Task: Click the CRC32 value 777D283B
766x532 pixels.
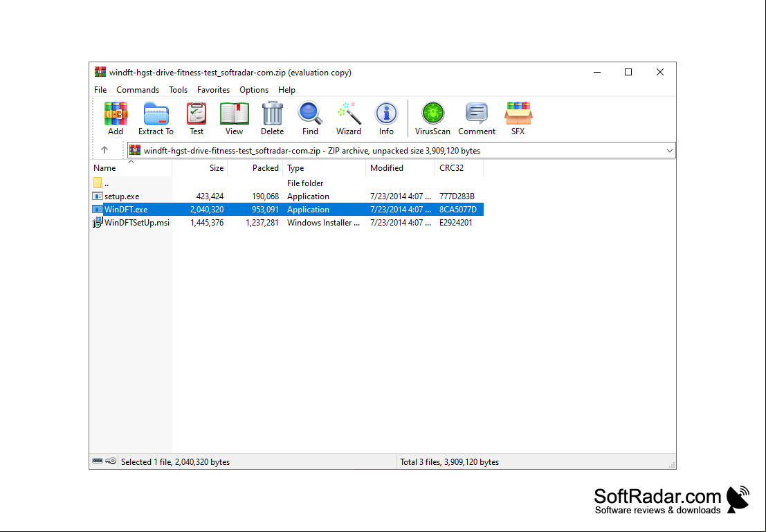Action: pyautogui.click(x=457, y=196)
